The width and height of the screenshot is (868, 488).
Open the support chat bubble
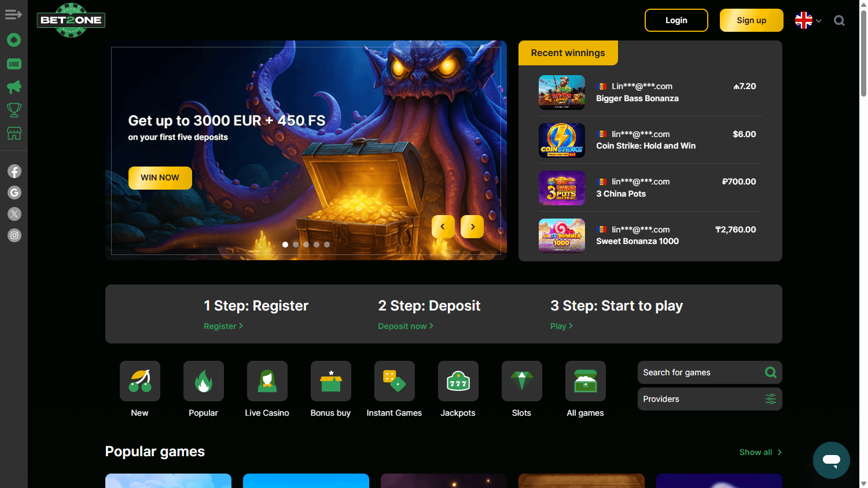click(x=832, y=460)
